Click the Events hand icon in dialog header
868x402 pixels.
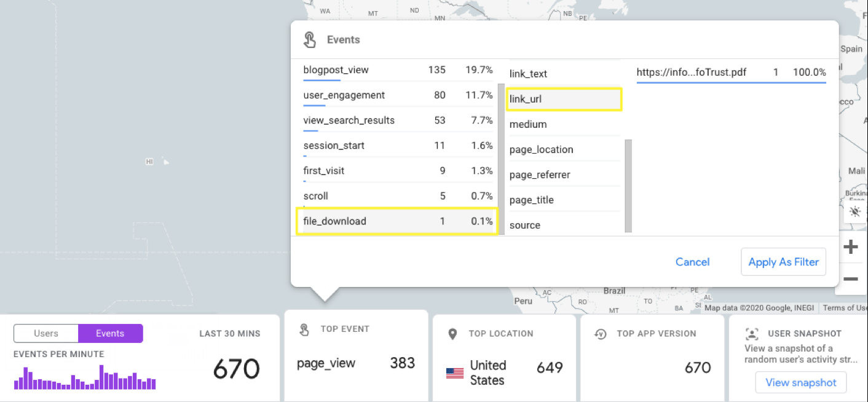pos(310,39)
